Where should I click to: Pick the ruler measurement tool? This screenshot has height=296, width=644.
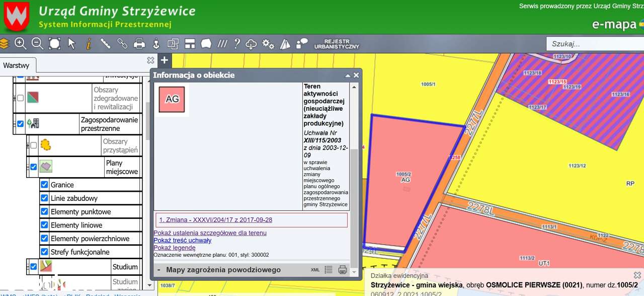click(105, 44)
